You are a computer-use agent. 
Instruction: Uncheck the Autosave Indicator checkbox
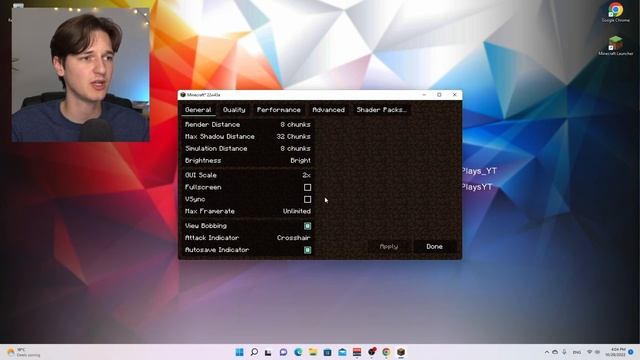pos(307,250)
